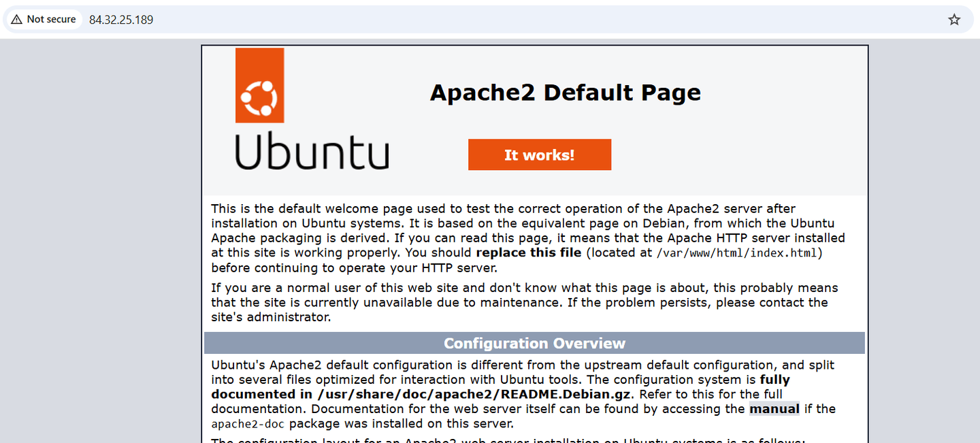Click the orange It works! banner
The image size is (980, 443).
540,155
